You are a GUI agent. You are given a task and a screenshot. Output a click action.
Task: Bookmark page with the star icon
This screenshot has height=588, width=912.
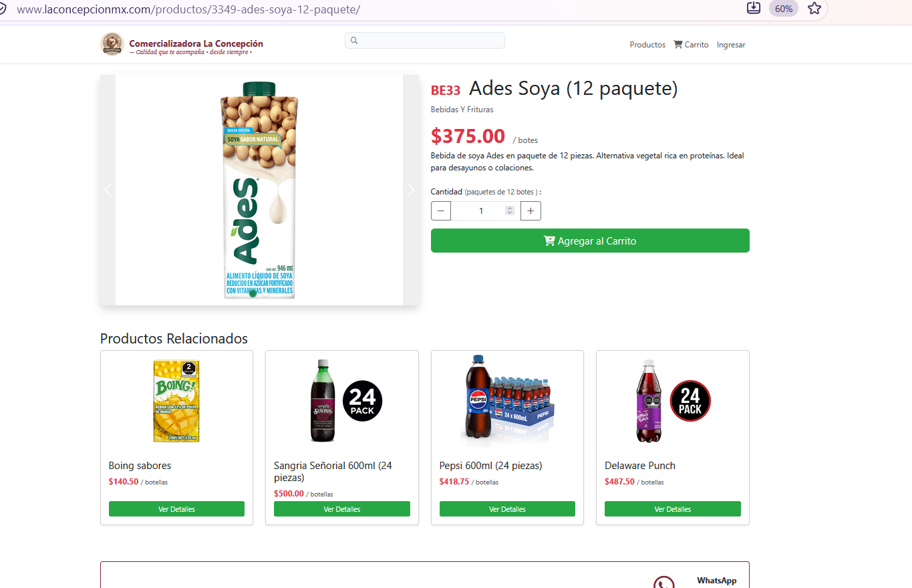point(814,8)
